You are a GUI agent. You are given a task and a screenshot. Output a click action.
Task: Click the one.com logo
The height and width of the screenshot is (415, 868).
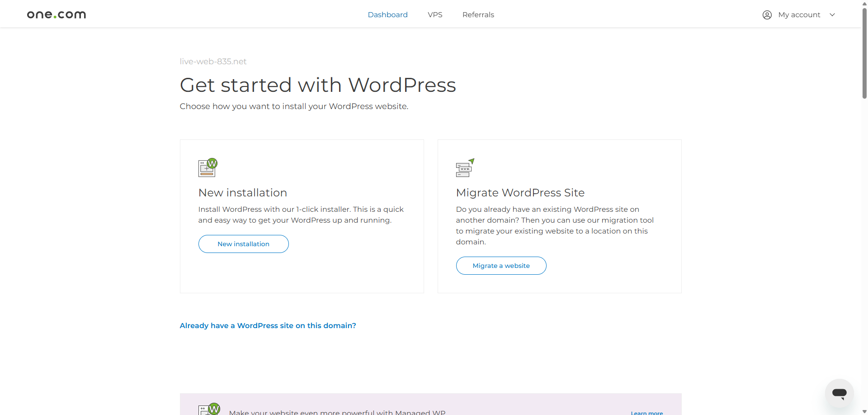click(57, 14)
